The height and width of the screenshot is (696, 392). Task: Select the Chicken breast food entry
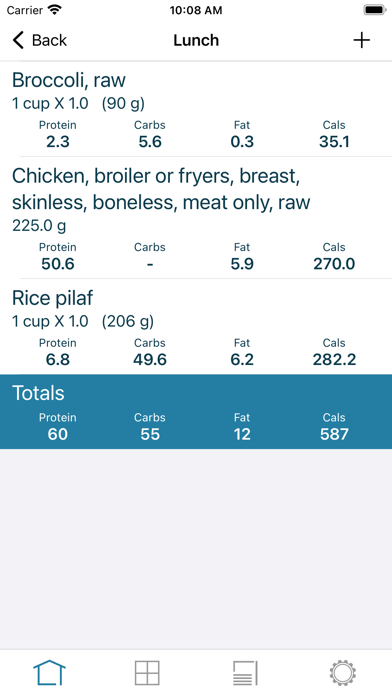pos(196,218)
